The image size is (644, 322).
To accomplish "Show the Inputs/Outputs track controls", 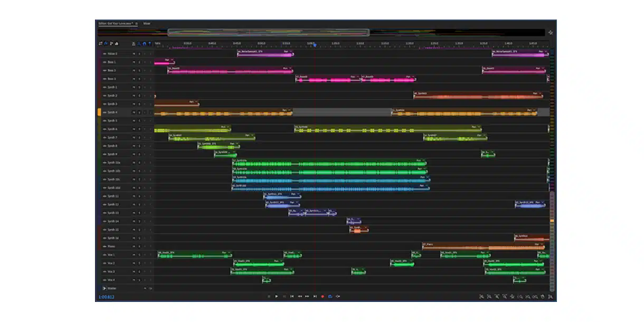I will [x=100, y=44].
